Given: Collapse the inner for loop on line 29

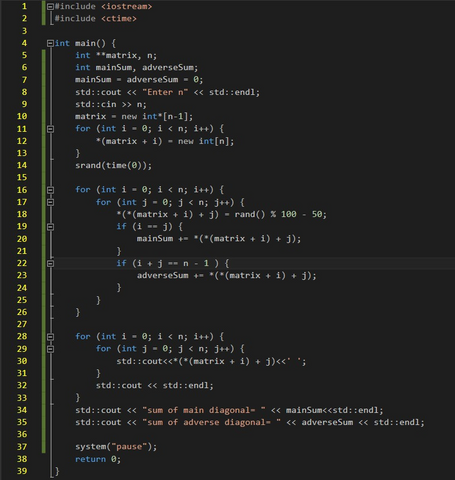Looking at the screenshot, I should click(x=50, y=349).
